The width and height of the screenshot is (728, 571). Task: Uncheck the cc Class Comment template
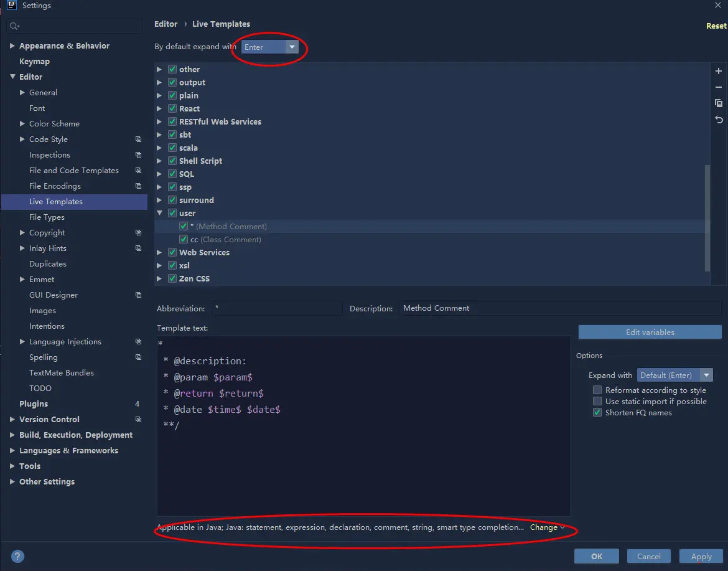(x=184, y=239)
